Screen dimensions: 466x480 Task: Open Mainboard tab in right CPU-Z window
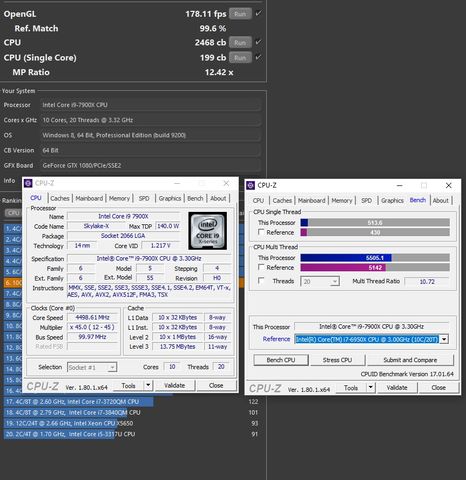(311, 200)
